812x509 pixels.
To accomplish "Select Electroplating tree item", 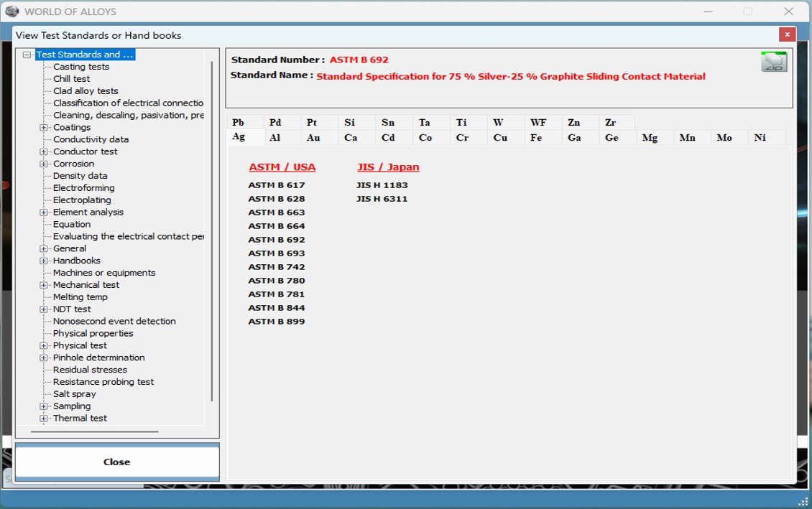I will [x=82, y=200].
